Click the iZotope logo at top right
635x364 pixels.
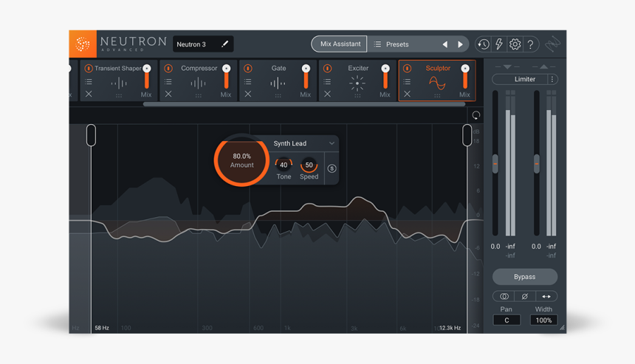(552, 44)
